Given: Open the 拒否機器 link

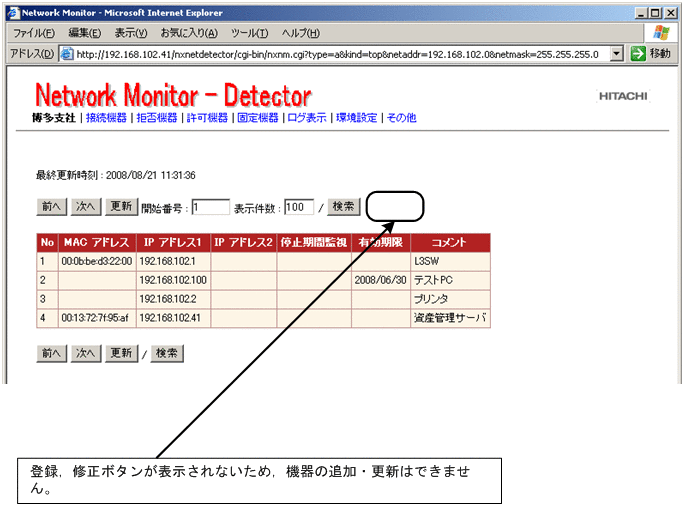Looking at the screenshot, I should (157, 117).
